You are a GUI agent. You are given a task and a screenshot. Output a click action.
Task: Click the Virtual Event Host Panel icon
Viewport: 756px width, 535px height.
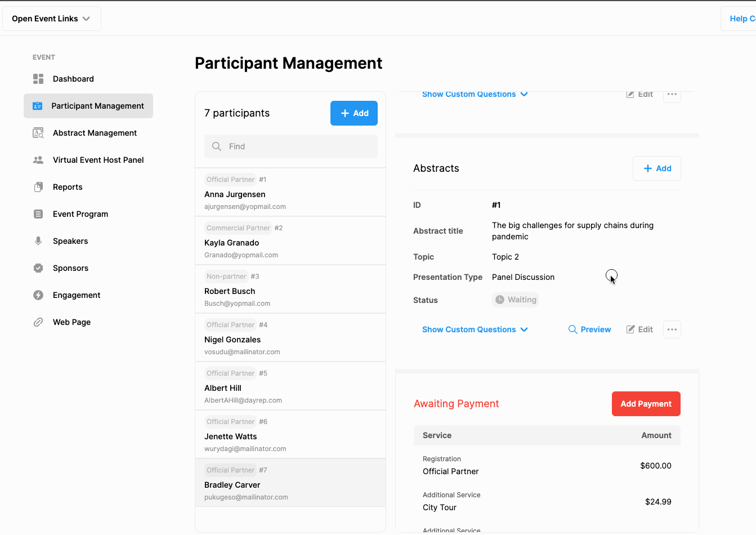38,160
